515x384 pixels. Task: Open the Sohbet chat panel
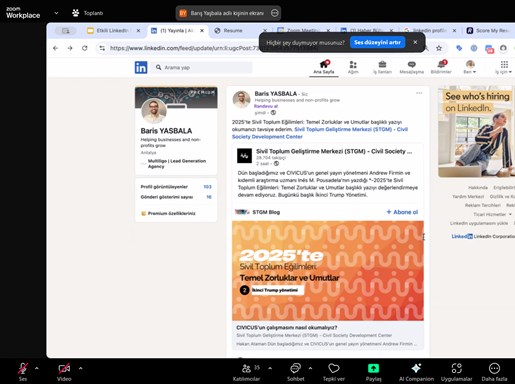tap(296, 372)
